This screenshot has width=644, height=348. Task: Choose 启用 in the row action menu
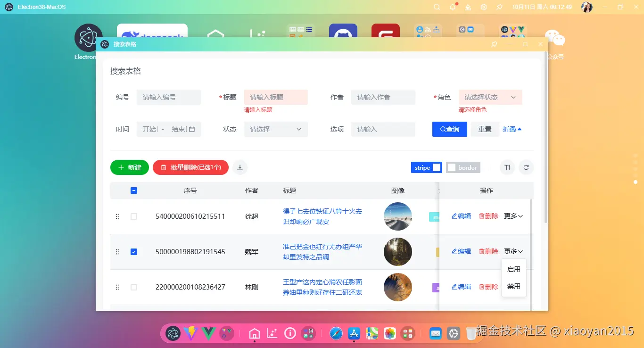click(x=513, y=269)
